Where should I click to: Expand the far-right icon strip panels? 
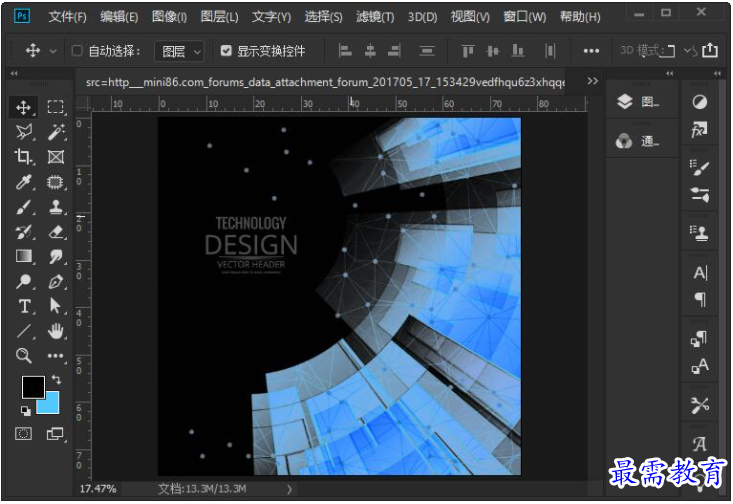tap(717, 73)
